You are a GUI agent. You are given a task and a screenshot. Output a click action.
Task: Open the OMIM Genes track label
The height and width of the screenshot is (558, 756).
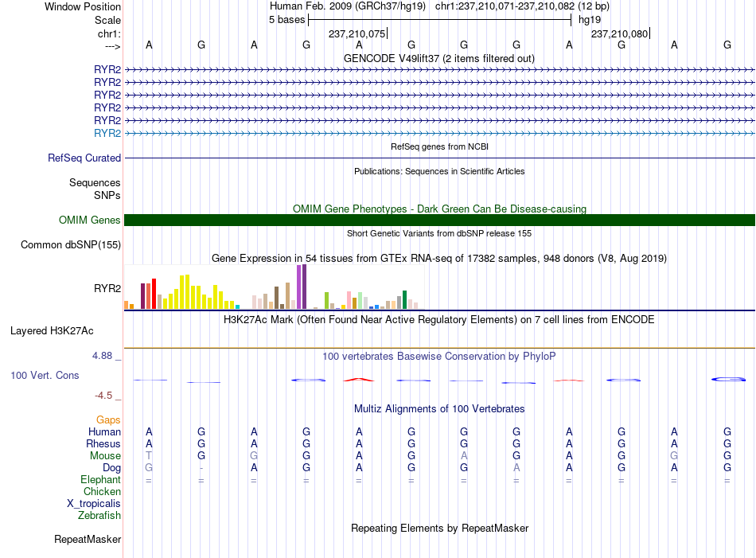90,220
